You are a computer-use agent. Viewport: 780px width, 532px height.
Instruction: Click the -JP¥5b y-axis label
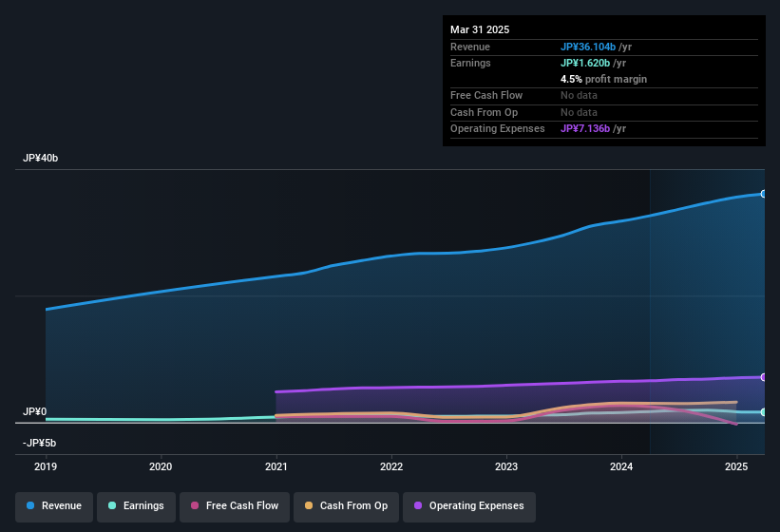[39, 443]
